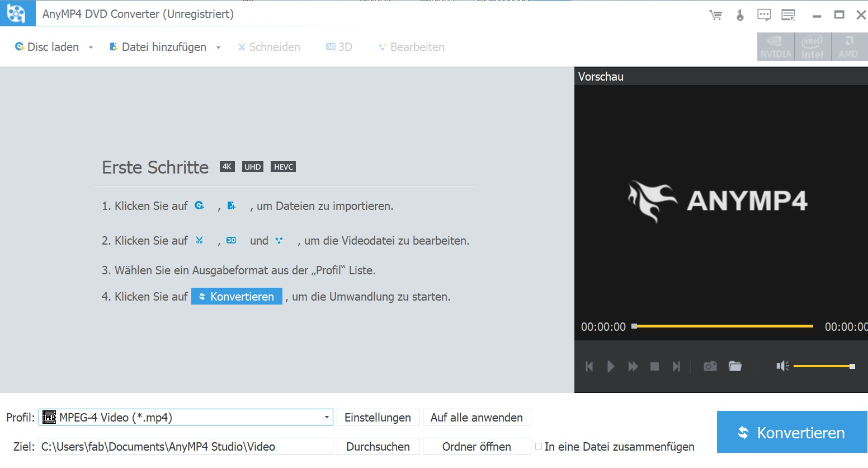Click the scissors icon in step 2
The width and height of the screenshot is (868, 468).
(x=200, y=240)
